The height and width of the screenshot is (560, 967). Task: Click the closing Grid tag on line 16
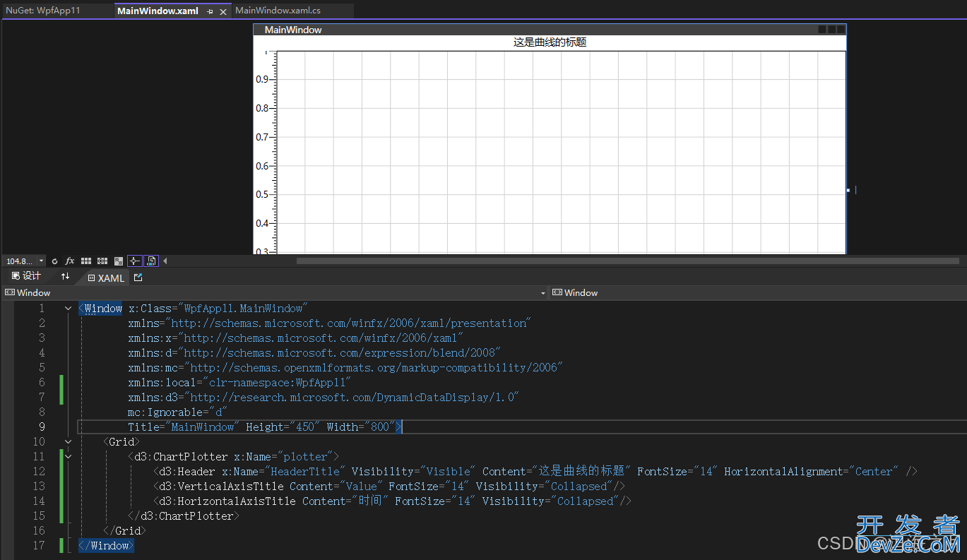[124, 531]
